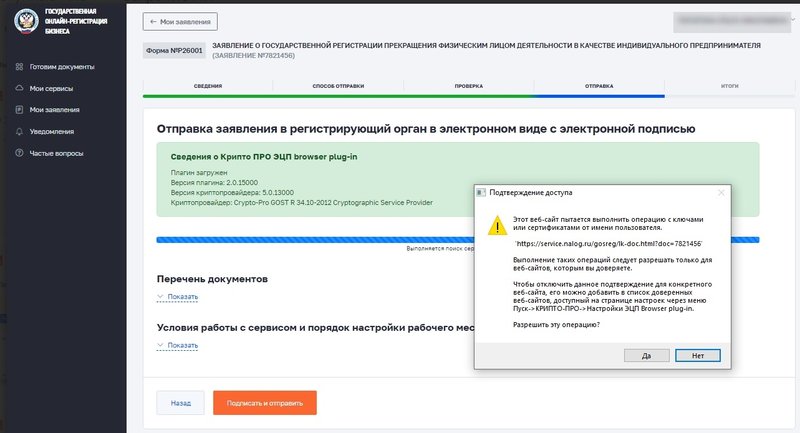Image resolution: width=800 pixels, height=433 pixels.
Task: Click the Форма №Р26001 badge
Action: pyautogui.click(x=174, y=50)
